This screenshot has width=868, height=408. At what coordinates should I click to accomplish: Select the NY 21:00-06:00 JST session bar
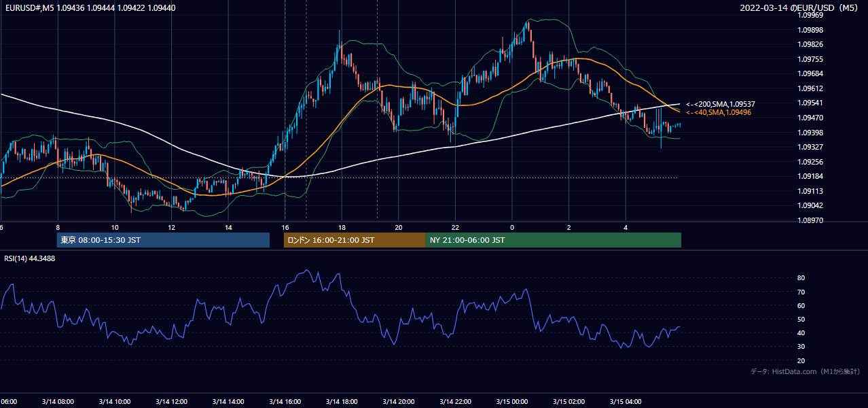click(x=554, y=240)
